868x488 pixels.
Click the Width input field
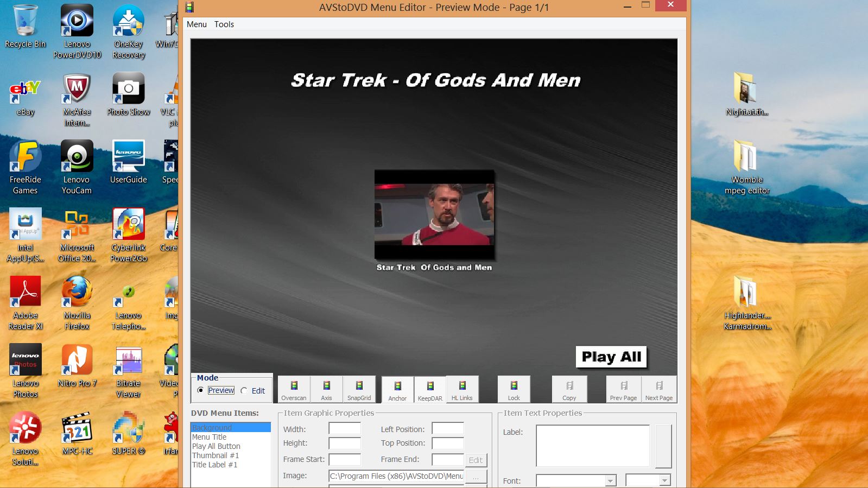point(345,429)
